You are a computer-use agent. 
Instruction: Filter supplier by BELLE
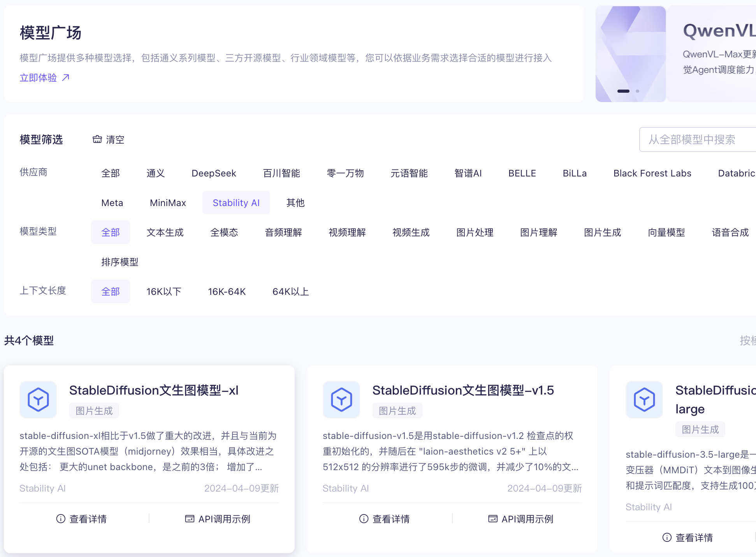tap(522, 173)
